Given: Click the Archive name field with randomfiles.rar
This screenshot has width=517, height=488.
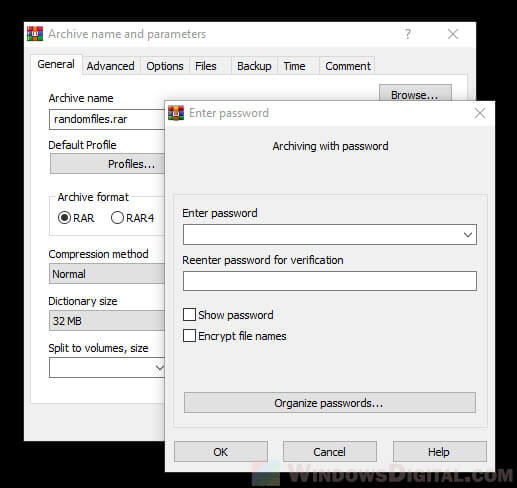Looking at the screenshot, I should 107,119.
